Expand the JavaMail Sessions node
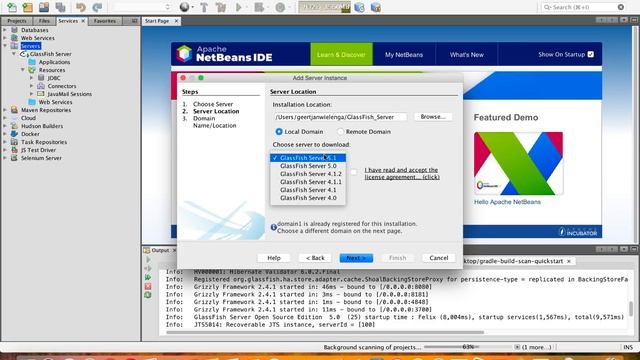 pyautogui.click(x=32, y=94)
